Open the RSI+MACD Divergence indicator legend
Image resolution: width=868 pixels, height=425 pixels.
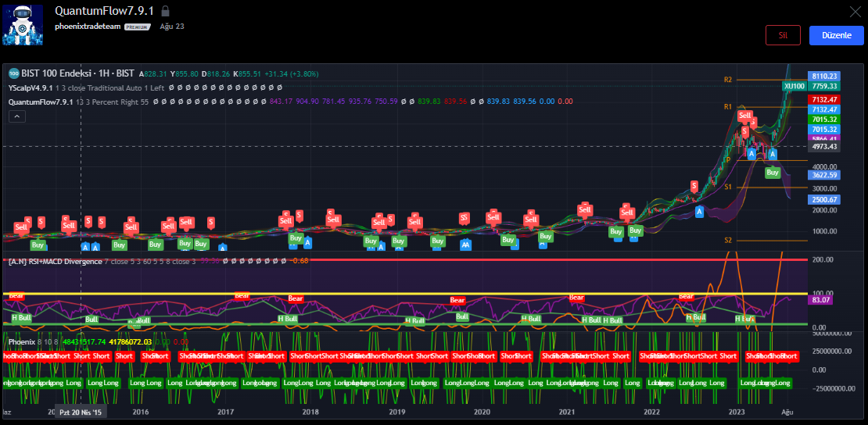click(55, 261)
